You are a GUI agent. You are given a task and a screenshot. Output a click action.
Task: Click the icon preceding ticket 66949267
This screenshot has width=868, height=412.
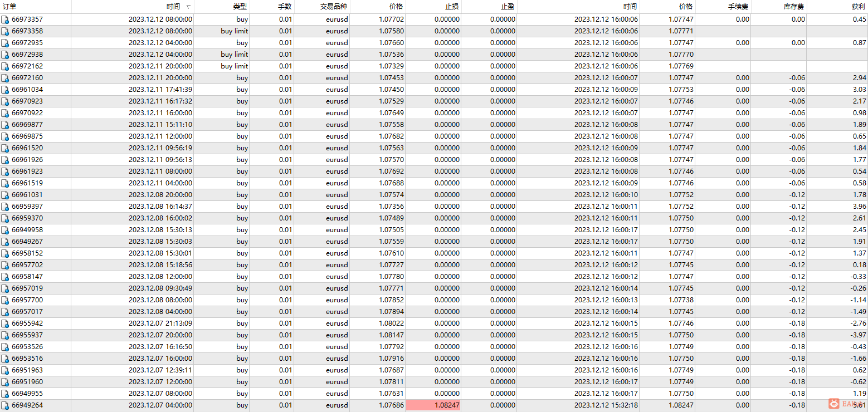tap(6, 242)
